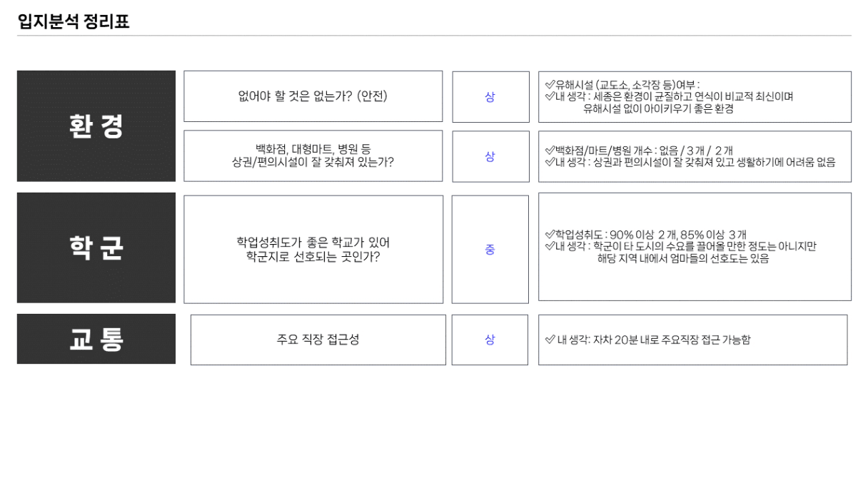868x488 pixels.
Task: Click the checkmark beside 백화점/마트/병원 개수
Action: [550, 151]
